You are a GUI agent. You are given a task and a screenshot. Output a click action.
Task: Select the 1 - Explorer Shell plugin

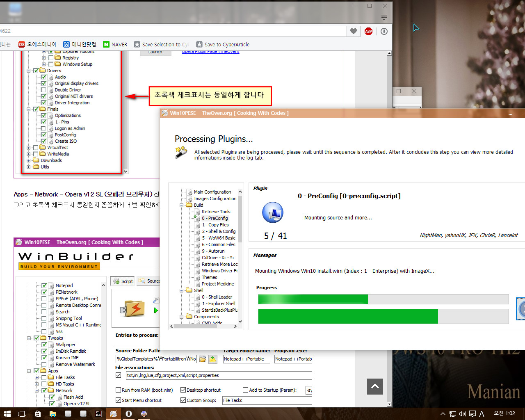tap(219, 304)
